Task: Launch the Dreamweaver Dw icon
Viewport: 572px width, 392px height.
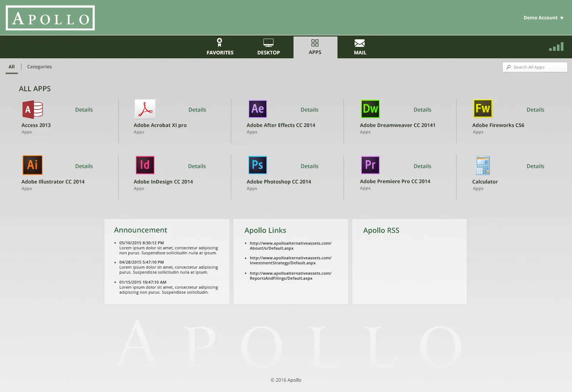Action: click(x=370, y=109)
